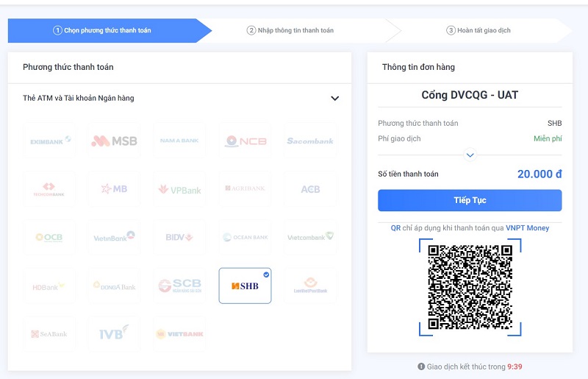Choose the Agribank logo
588x379 pixels.
pyautogui.click(x=245, y=189)
